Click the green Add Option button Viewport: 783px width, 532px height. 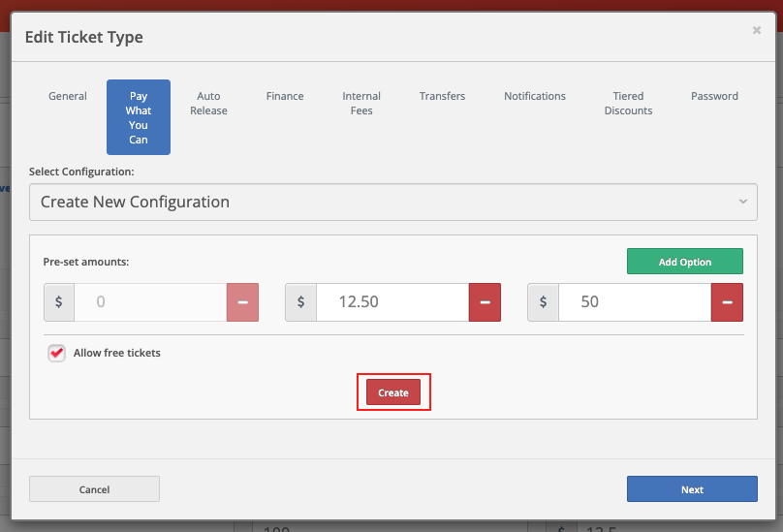pos(684,262)
